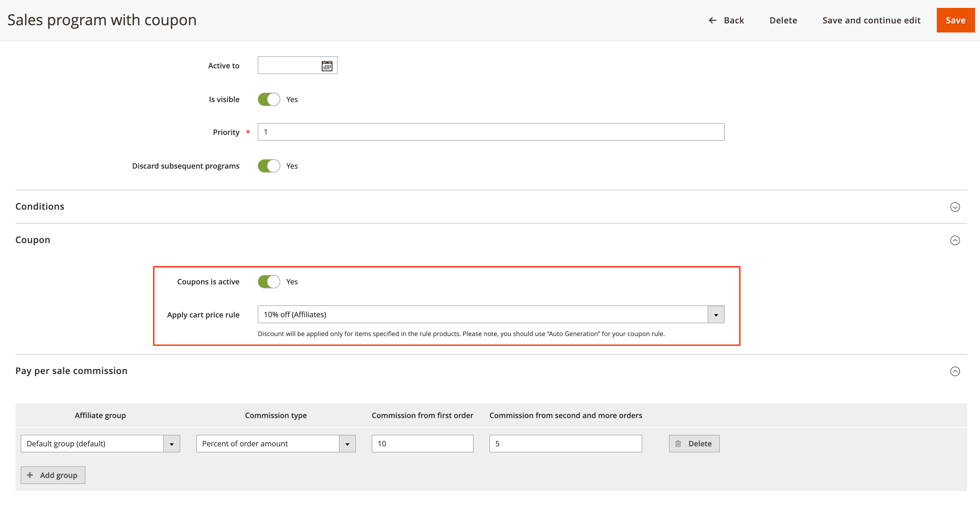Click the Coupon section header
This screenshot has height=505, width=980.
pyautogui.click(x=33, y=240)
